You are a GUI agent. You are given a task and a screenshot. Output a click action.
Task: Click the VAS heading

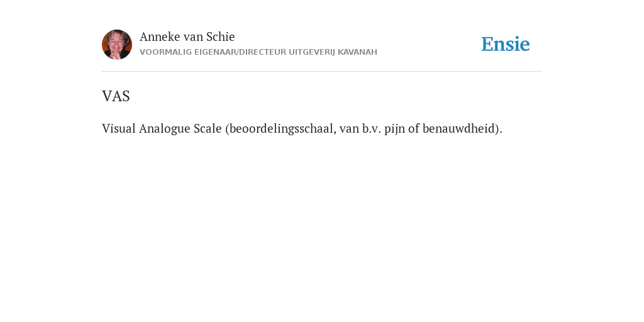[116, 96]
